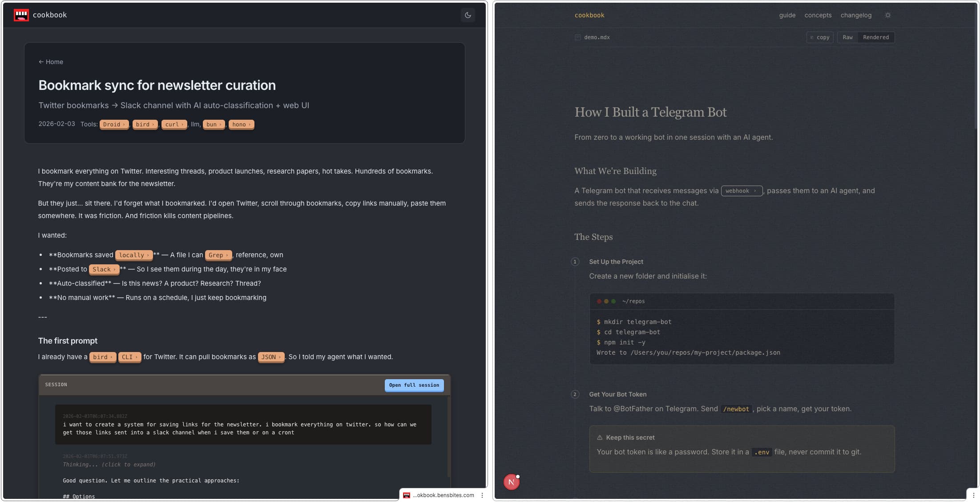
Task: Click the warning icon in Keep this secret
Action: 599,437
